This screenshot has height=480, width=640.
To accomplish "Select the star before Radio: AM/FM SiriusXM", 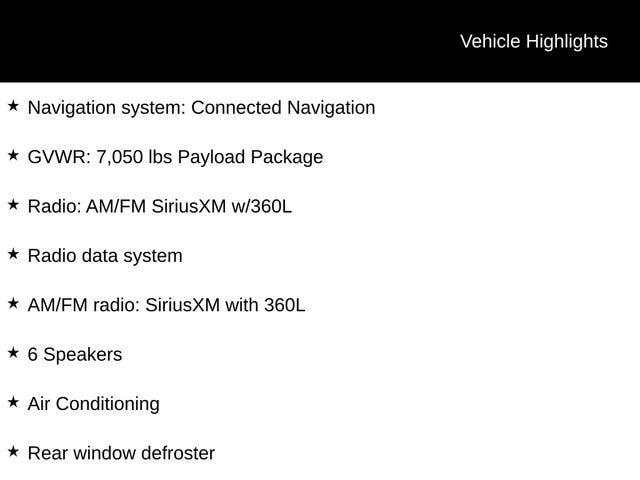I will coord(13,204).
